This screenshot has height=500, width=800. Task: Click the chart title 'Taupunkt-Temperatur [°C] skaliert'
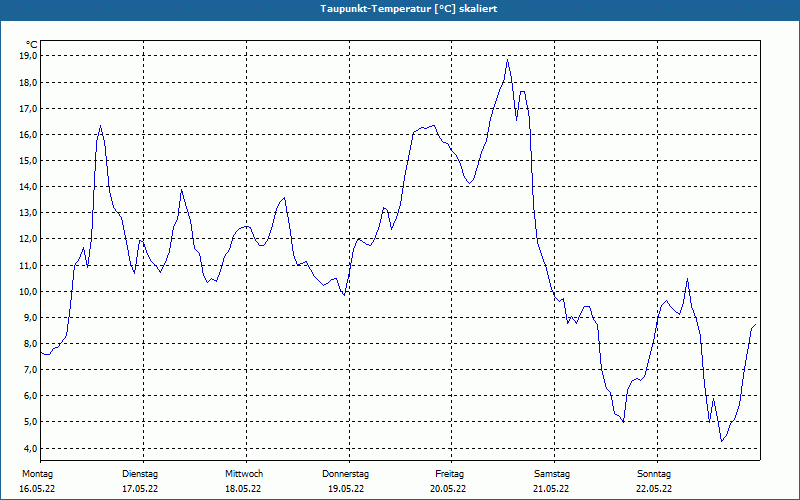[409, 9]
